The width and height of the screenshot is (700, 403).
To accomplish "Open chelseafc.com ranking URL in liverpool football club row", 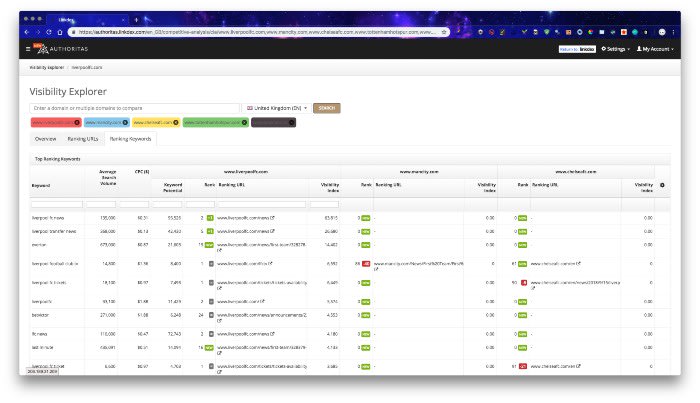I will [x=553, y=264].
